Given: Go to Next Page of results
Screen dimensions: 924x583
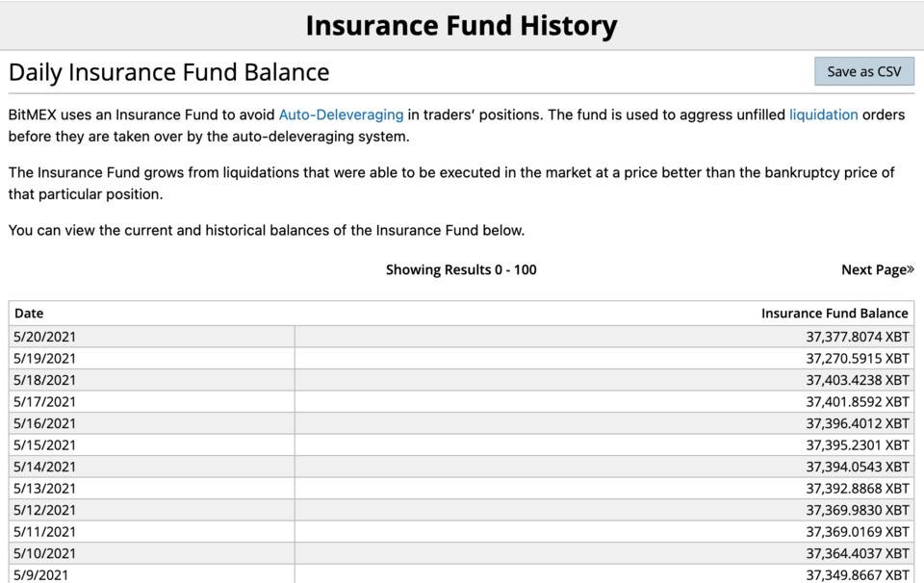Looking at the screenshot, I should (877, 269).
